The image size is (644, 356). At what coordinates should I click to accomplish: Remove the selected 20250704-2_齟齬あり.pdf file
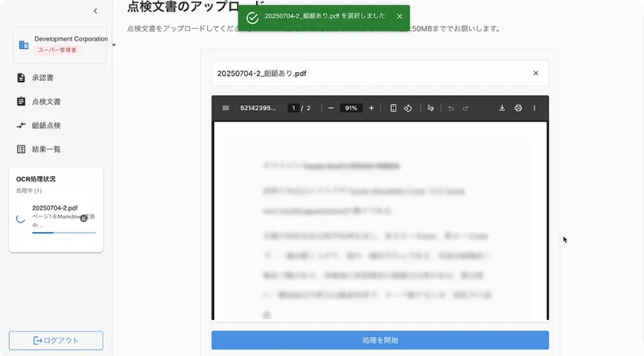tap(535, 73)
